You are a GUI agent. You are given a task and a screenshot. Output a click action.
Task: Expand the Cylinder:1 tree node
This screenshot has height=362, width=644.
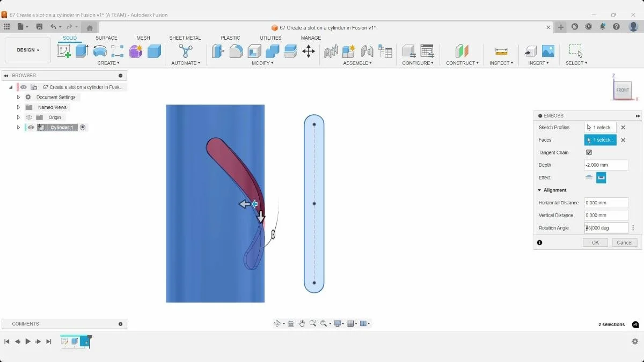(x=18, y=127)
